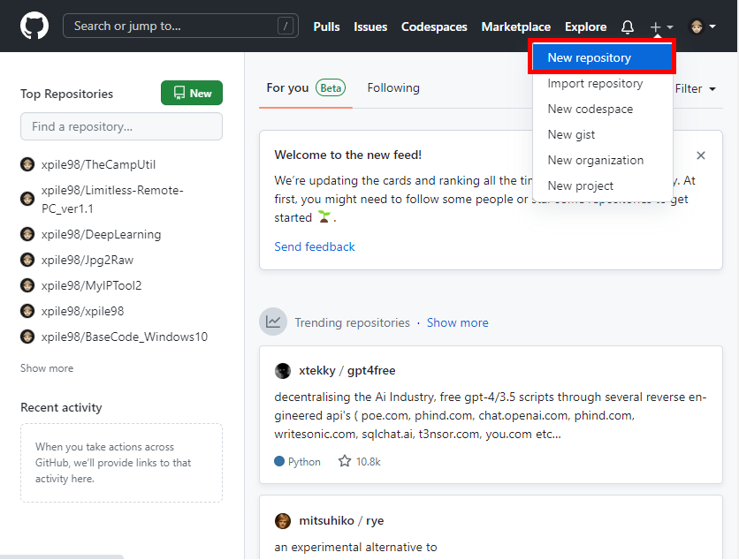This screenshot has width=739, height=560.
Task: Open xpile98/xpile98 repository
Action: pos(82,311)
